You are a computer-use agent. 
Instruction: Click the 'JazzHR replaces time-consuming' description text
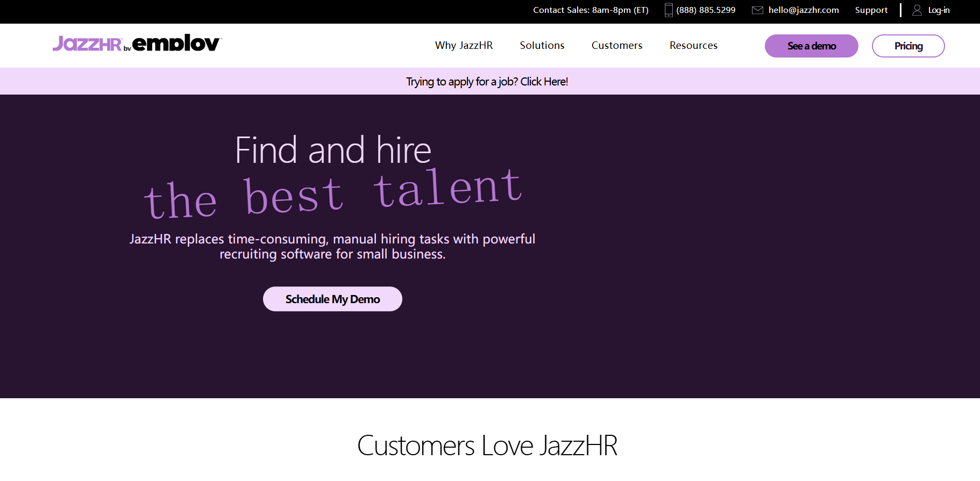click(332, 246)
